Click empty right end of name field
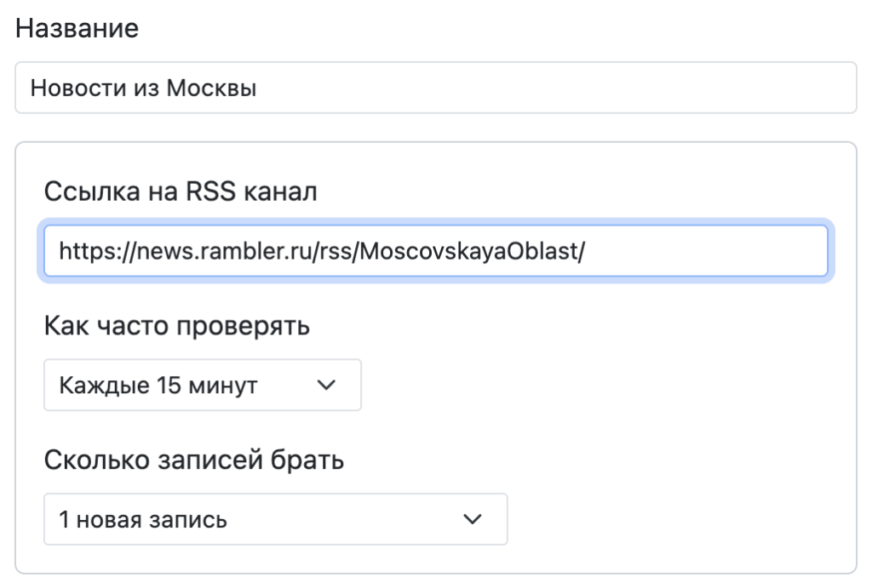This screenshot has width=872, height=588. point(681,88)
